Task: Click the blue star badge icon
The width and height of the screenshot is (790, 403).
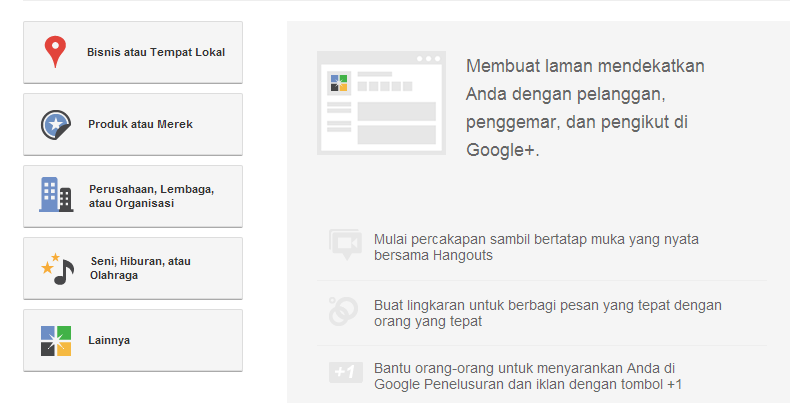Action: point(55,124)
